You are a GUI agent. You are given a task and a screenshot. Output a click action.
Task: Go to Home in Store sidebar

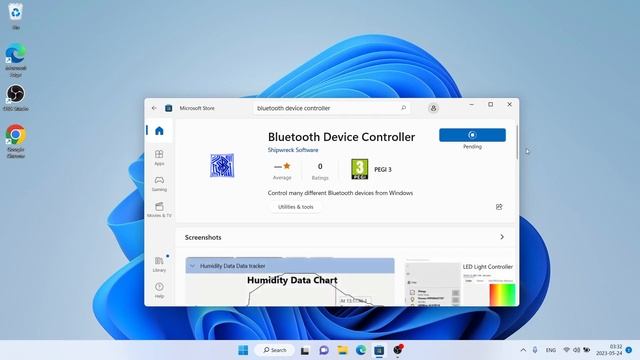[x=159, y=131]
